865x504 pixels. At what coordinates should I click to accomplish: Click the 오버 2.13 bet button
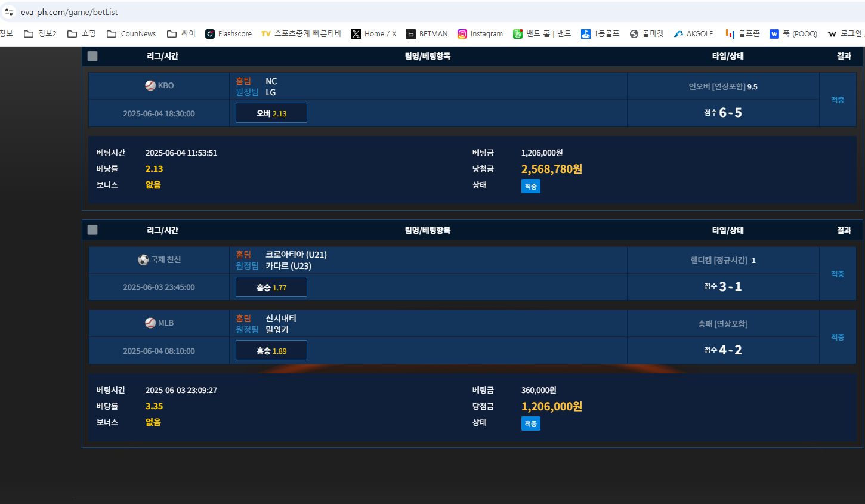click(271, 113)
